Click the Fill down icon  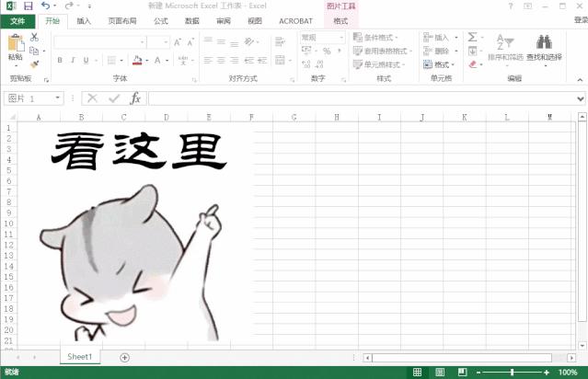[x=472, y=51]
